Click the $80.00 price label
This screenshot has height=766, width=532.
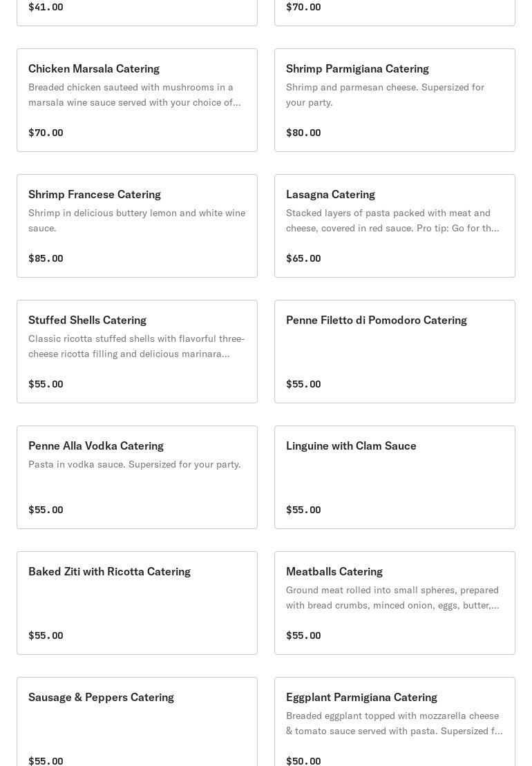pyautogui.click(x=303, y=133)
